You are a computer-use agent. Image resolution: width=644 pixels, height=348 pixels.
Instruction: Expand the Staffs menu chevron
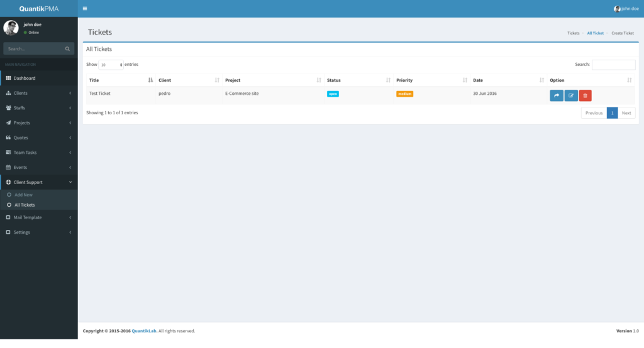(x=70, y=108)
